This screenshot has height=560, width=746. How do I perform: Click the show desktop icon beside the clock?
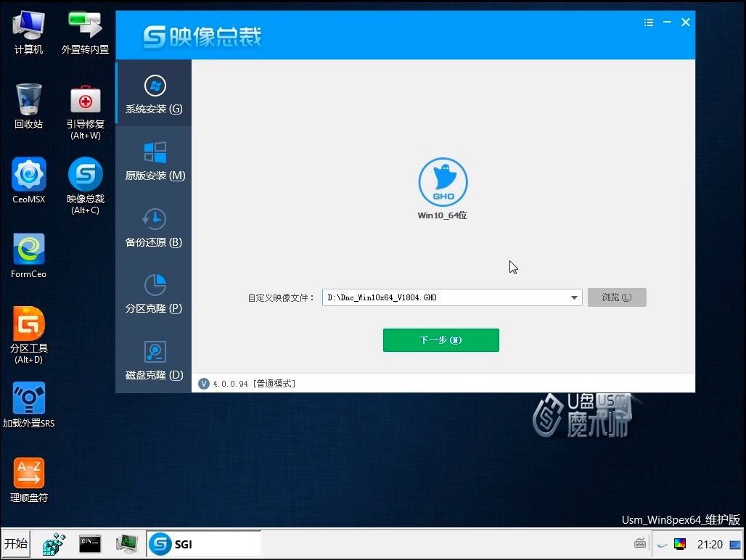coord(735,544)
